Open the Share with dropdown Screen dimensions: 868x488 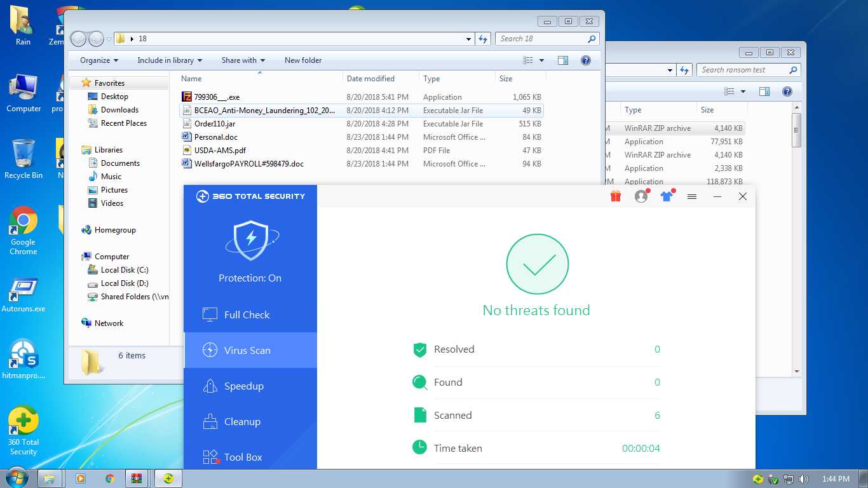coord(243,60)
